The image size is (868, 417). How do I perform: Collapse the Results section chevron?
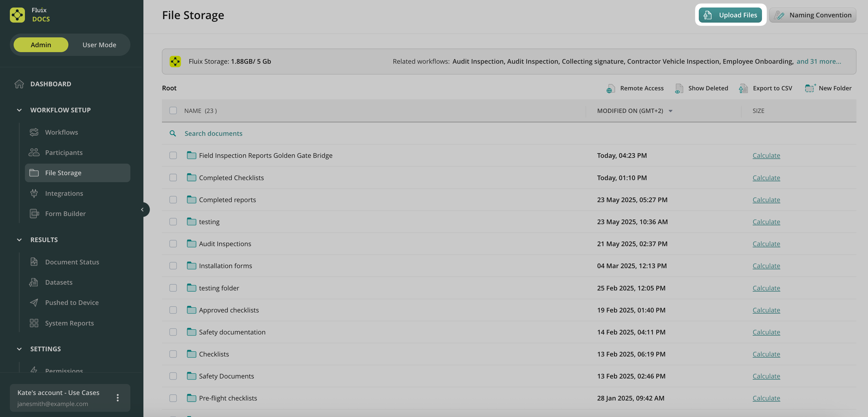[x=19, y=240]
